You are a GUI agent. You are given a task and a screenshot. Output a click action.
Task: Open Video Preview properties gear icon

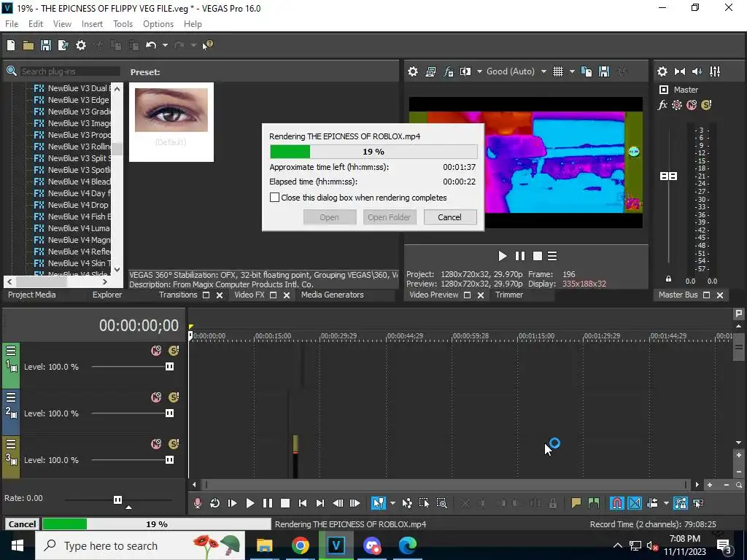(413, 71)
